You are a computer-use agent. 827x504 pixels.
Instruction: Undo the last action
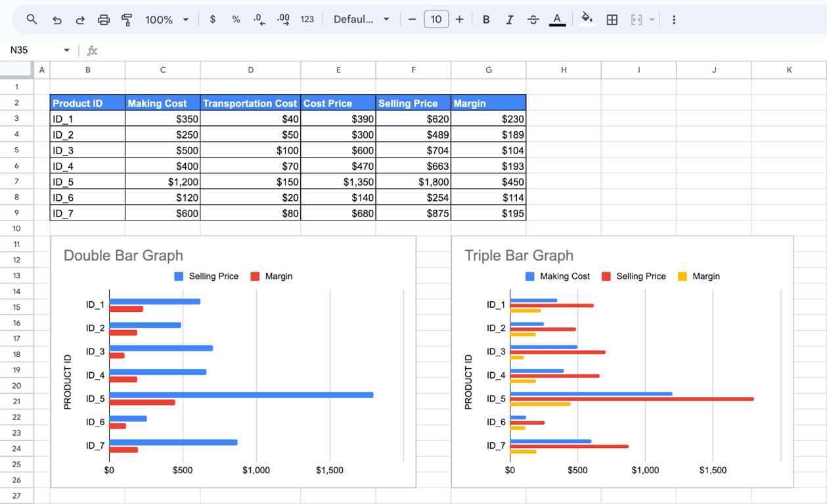(x=56, y=20)
